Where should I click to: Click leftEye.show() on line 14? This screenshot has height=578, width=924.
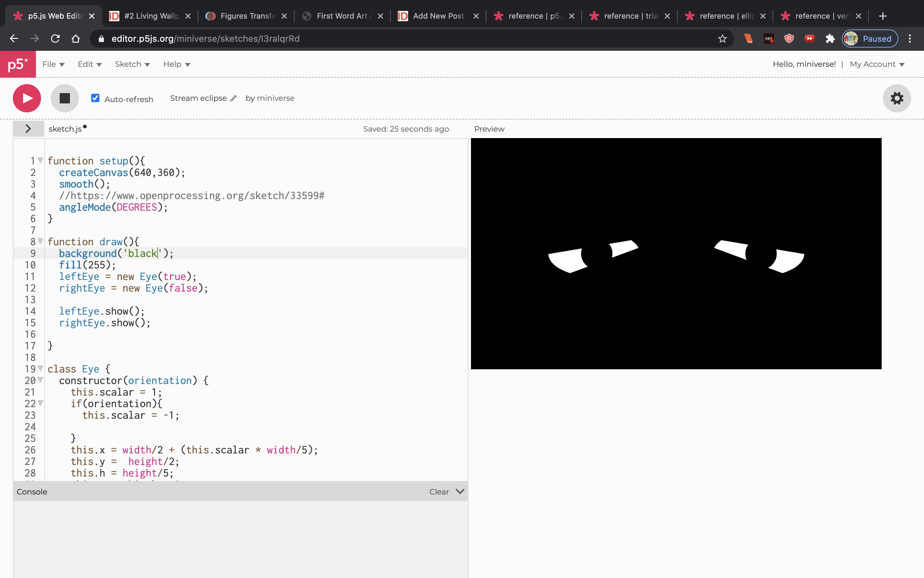pos(102,311)
